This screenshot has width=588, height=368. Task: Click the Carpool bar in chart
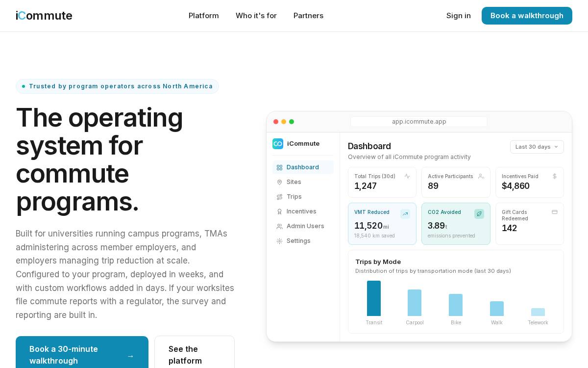point(415,303)
